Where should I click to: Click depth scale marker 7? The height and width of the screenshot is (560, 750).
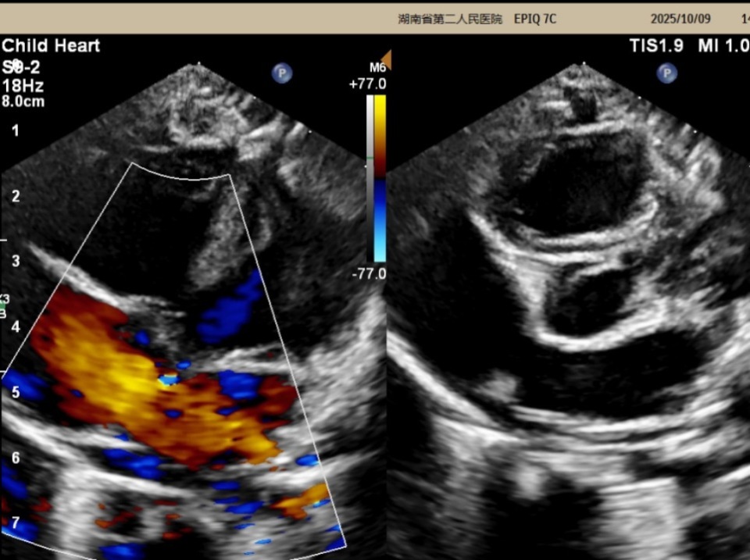[16, 523]
